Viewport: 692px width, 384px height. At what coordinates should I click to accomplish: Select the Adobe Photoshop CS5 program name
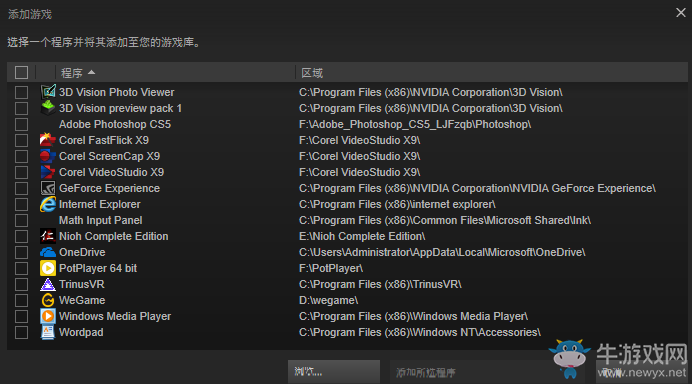115,124
